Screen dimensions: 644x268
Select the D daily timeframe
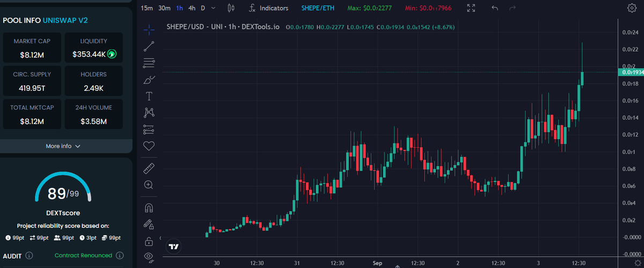tap(203, 8)
